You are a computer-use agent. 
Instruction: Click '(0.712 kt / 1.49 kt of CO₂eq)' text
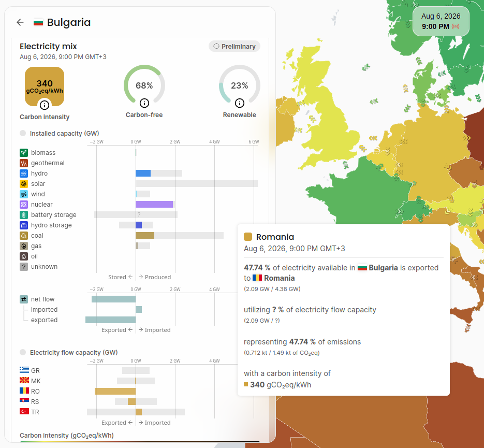(282, 353)
